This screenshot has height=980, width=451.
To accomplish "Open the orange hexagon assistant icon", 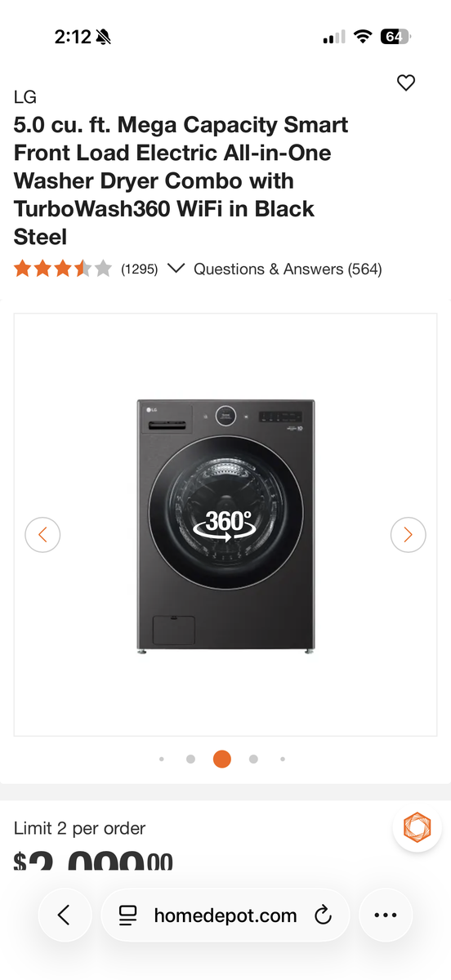I will tap(418, 828).
